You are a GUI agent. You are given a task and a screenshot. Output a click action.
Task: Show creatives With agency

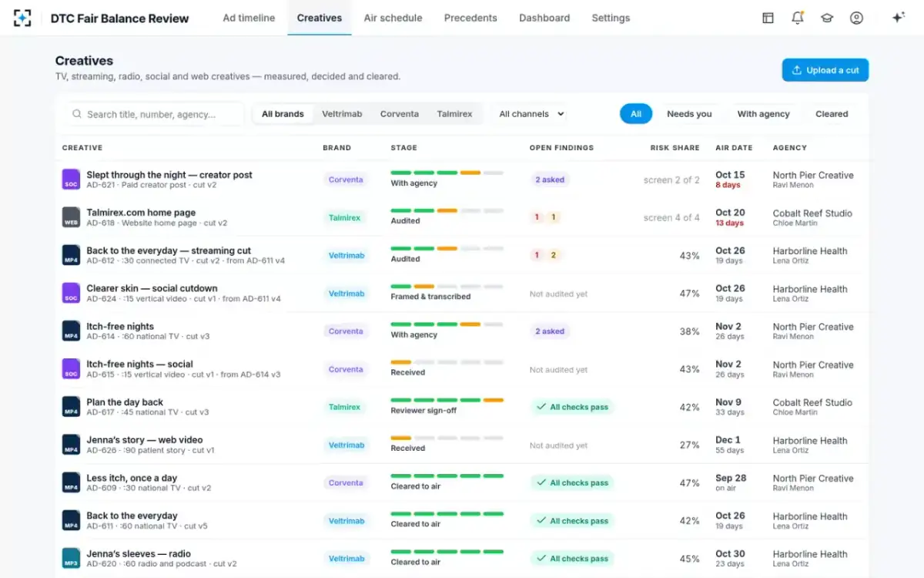[763, 114]
